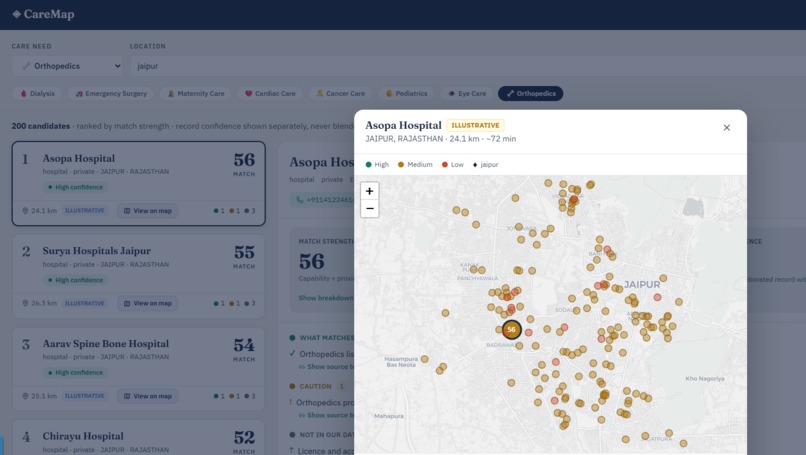
Task: Open Surya Hospitals Jaipur result card
Action: 138,276
